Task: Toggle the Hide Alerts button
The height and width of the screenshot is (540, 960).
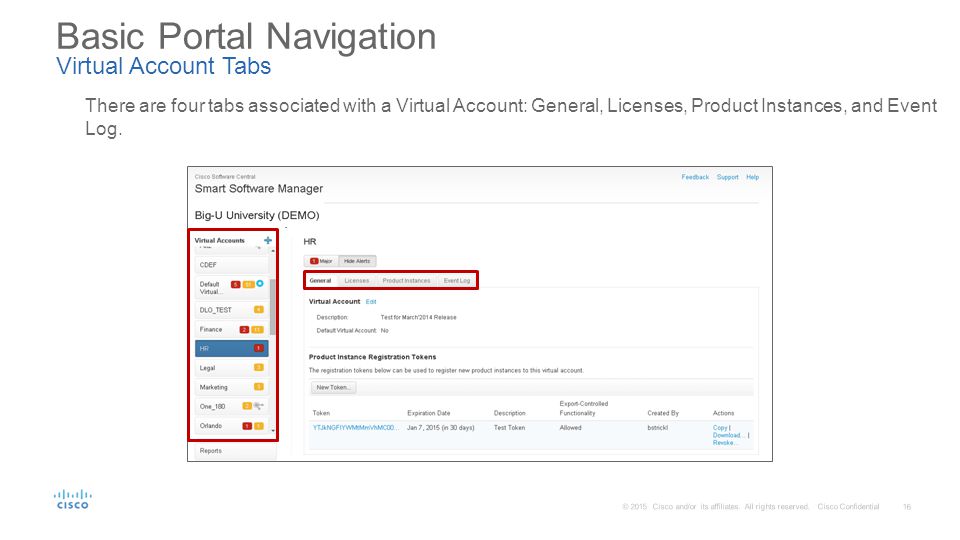Action: pyautogui.click(x=357, y=261)
